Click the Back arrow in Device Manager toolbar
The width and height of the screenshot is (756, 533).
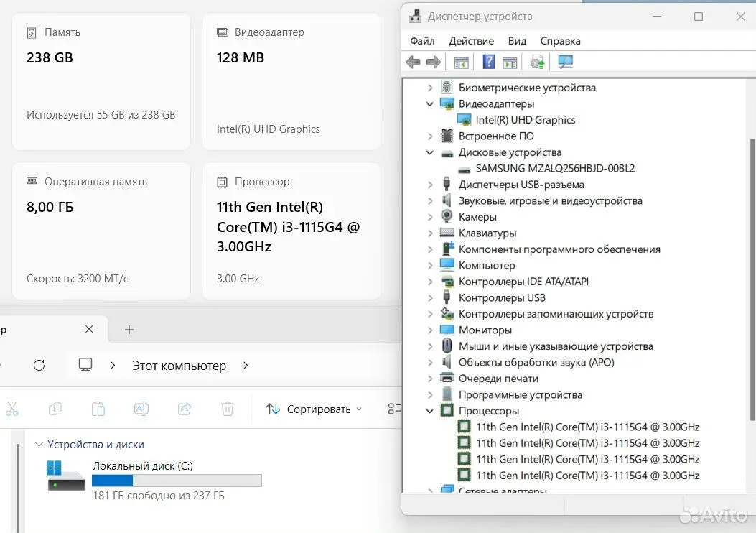click(x=414, y=62)
